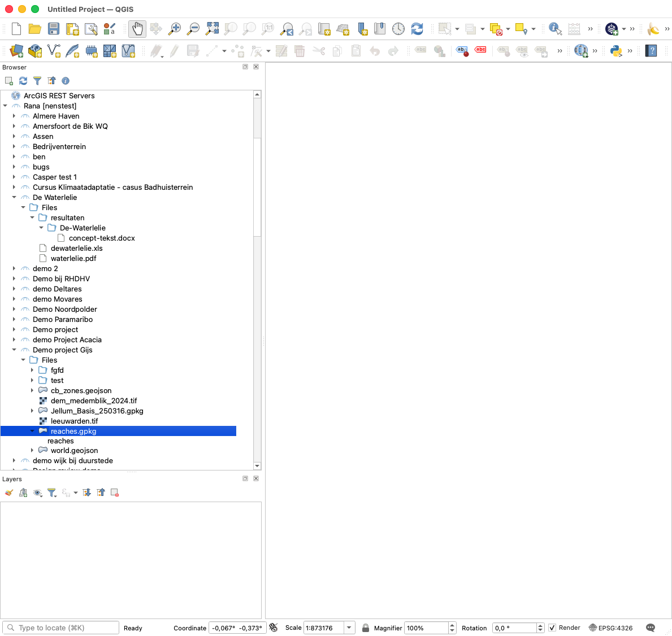Toggle the scale lock padlock icon

coord(366,628)
